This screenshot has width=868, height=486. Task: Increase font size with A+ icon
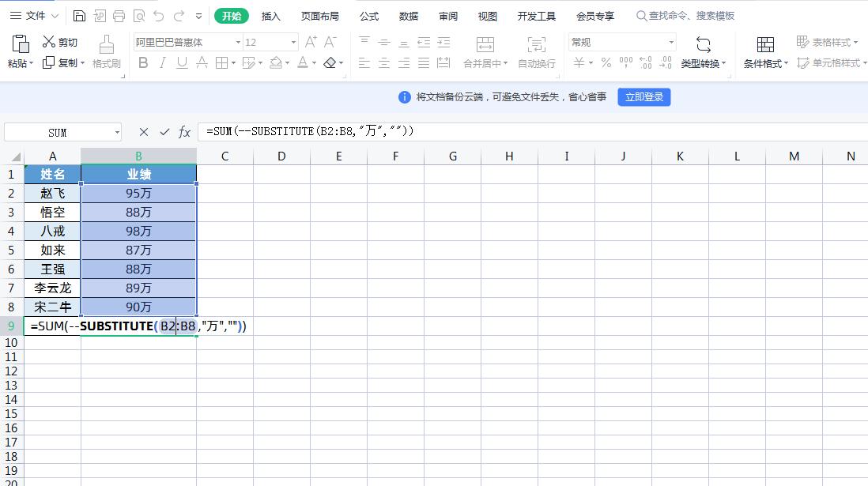[x=311, y=42]
